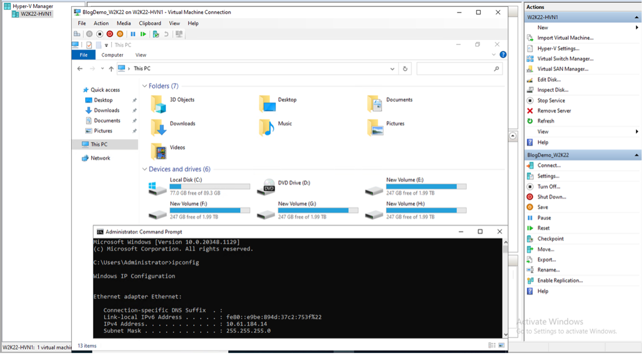644x354 pixels.
Task: Open the 3D Objects folder
Action: tap(173, 104)
